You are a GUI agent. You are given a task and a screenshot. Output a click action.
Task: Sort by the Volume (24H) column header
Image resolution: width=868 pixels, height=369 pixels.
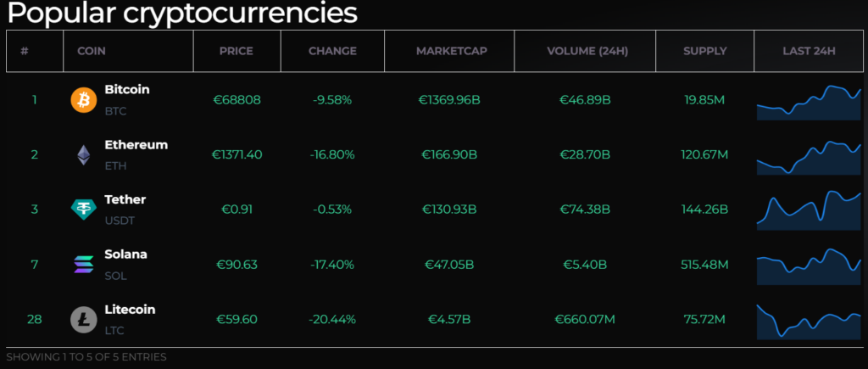point(584,51)
